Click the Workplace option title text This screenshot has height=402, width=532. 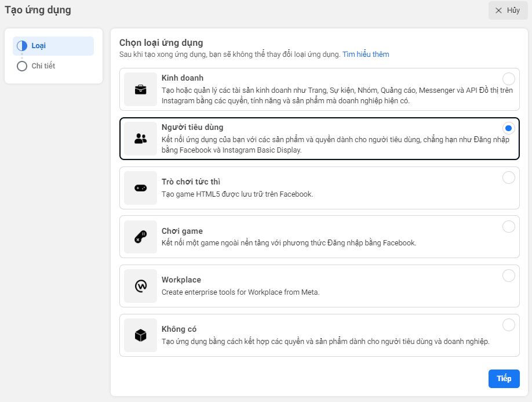[181, 280]
